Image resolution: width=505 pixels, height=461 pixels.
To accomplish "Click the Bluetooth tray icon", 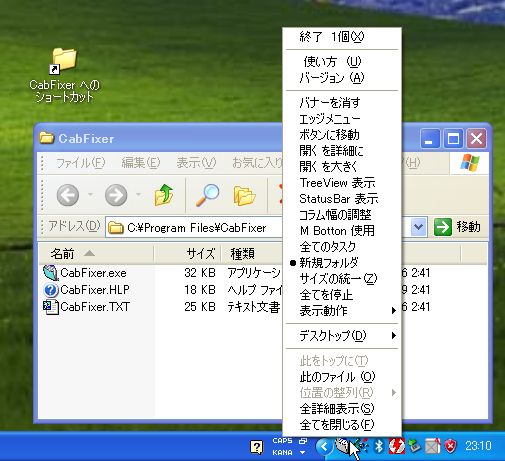I will pyautogui.click(x=379, y=446).
